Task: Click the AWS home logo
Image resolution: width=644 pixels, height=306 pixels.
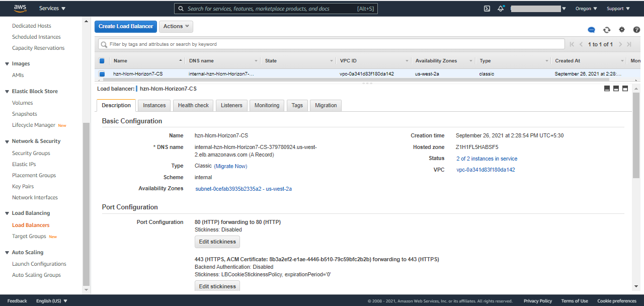Action: click(x=20, y=8)
